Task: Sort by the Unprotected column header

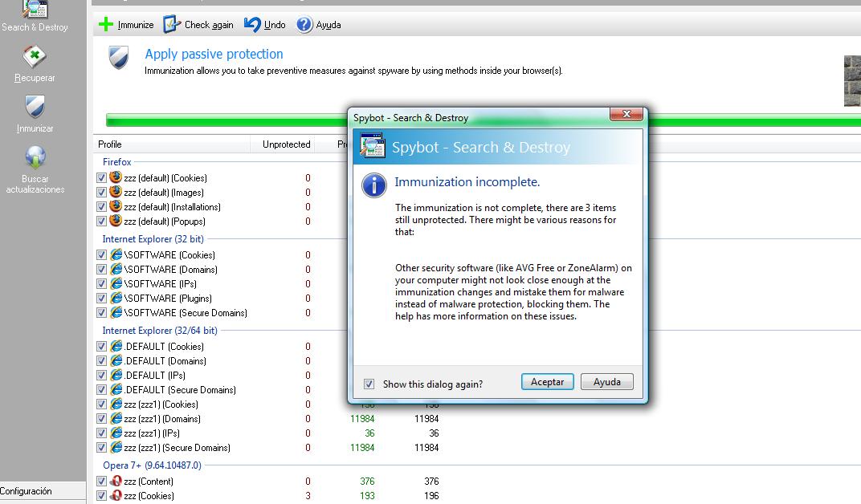Action: (x=282, y=144)
